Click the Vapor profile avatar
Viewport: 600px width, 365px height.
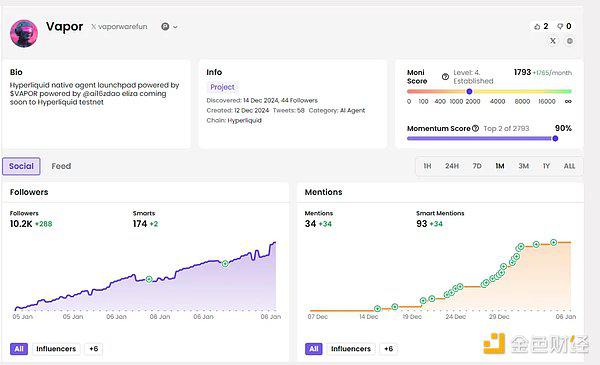(x=24, y=34)
